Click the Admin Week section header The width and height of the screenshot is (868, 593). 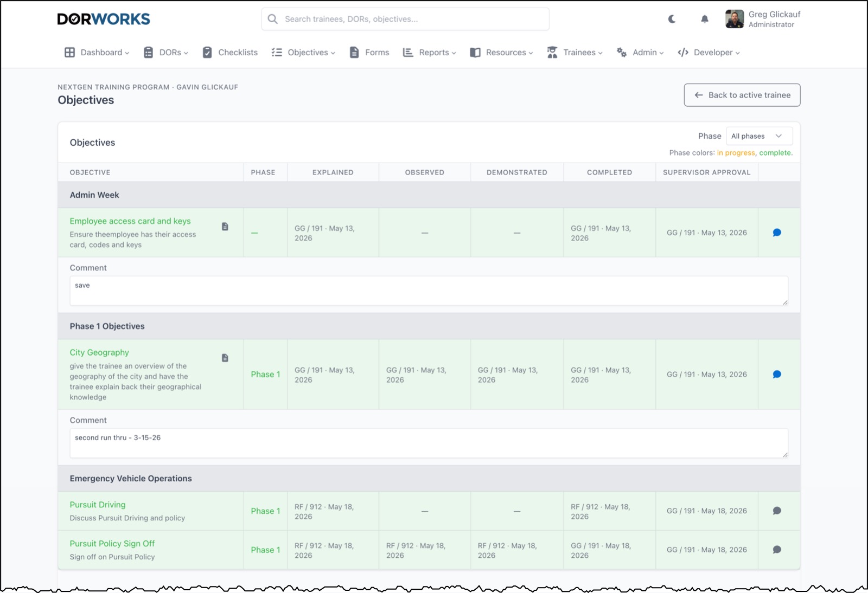point(429,195)
